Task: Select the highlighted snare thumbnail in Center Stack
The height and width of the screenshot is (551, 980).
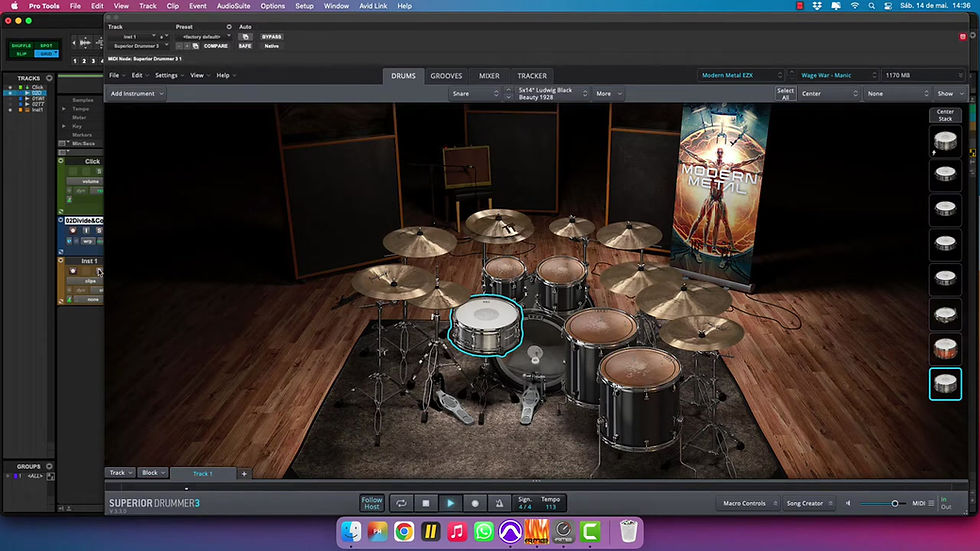Action: point(945,384)
